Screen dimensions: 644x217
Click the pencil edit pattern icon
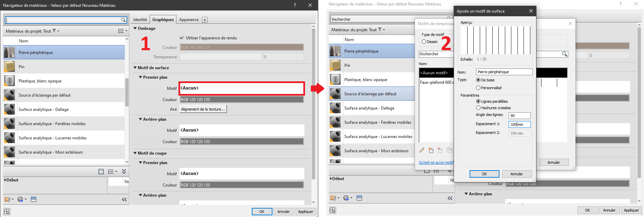[422, 150]
